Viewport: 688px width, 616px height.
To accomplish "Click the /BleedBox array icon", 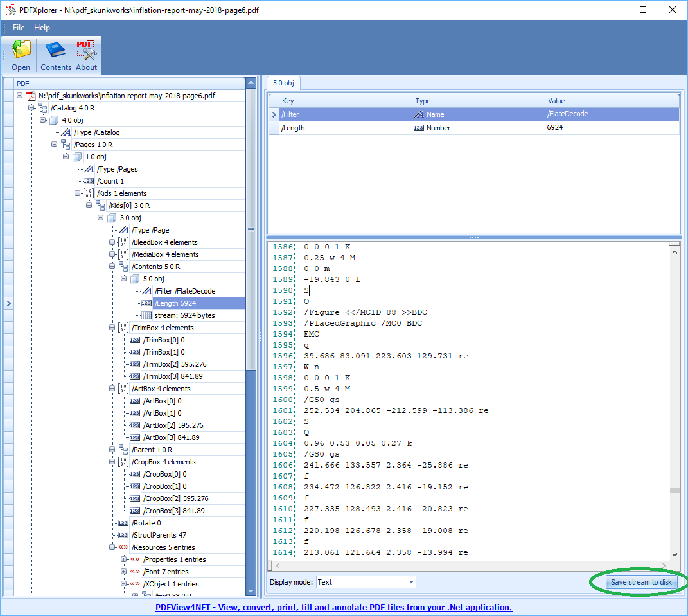I will [123, 242].
